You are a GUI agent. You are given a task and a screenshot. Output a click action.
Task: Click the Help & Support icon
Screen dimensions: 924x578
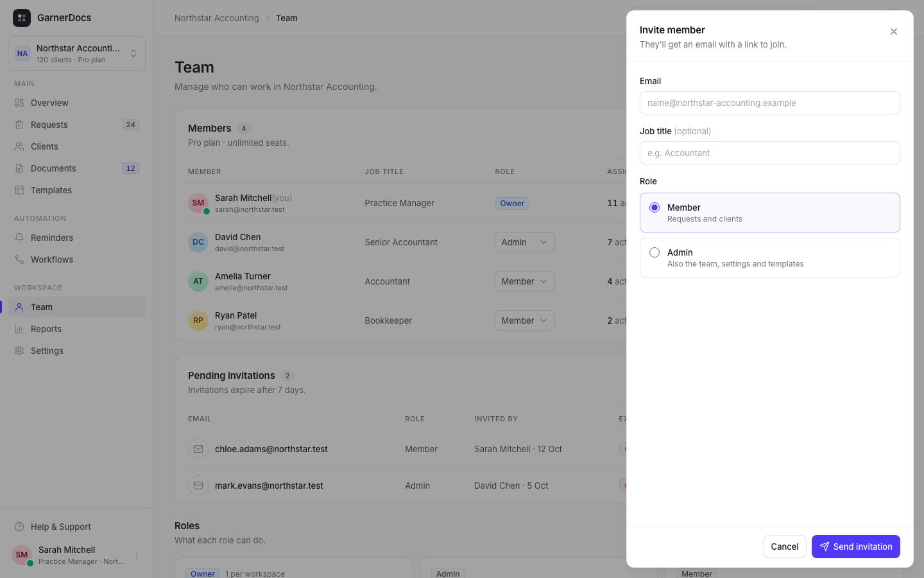[19, 527]
